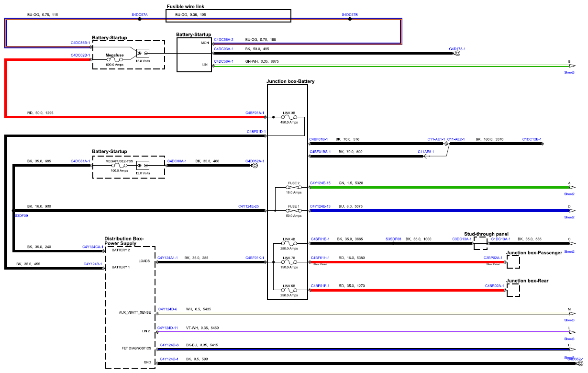Click the off-page arrow labeled B
The width and height of the screenshot is (588, 373).
[572, 66]
